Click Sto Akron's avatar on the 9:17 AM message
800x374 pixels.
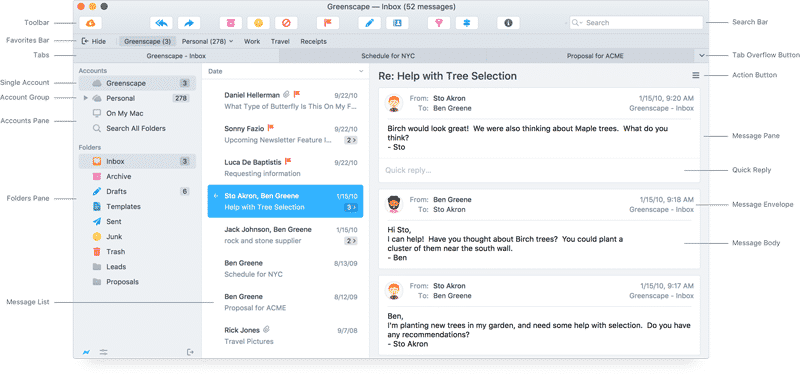click(393, 291)
